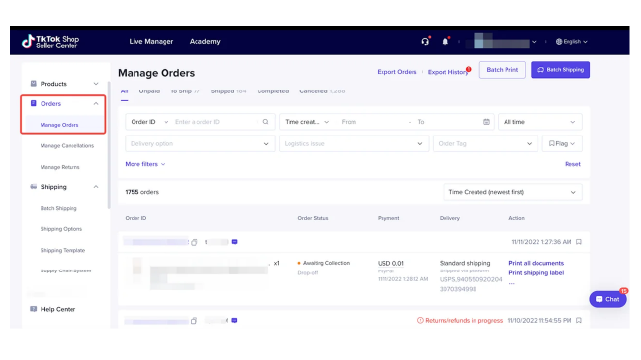The width and height of the screenshot is (641, 360).
Task: Click the "USD 0.01" payment amount
Action: tap(390, 264)
